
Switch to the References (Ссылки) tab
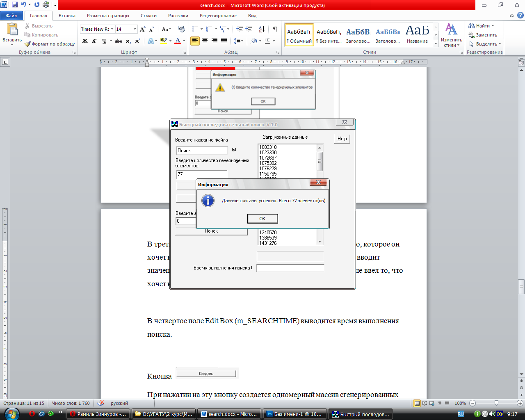click(x=148, y=16)
